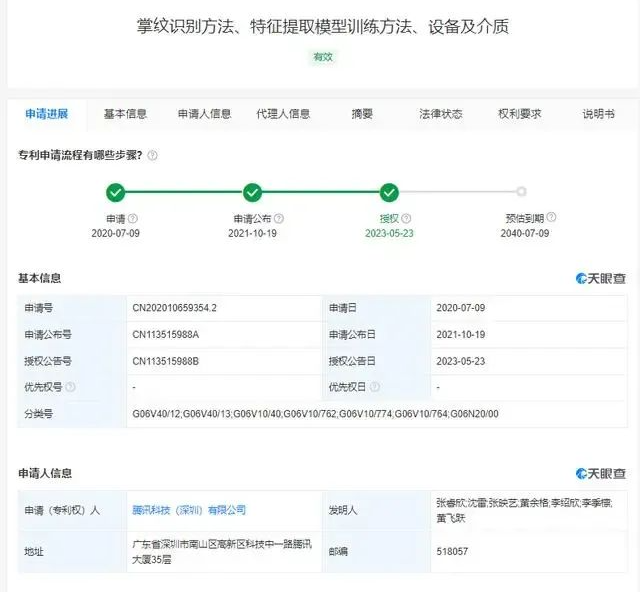
Task: Click the postal code 518057
Action: (x=452, y=552)
